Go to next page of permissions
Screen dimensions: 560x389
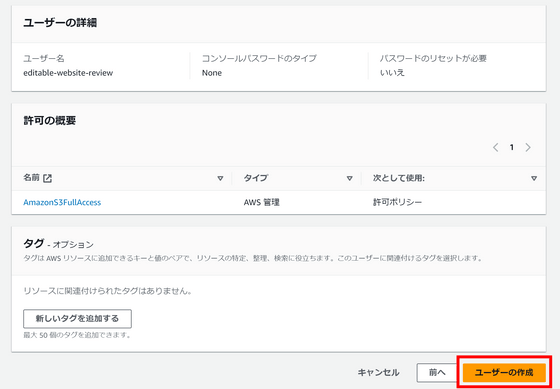[x=528, y=147]
